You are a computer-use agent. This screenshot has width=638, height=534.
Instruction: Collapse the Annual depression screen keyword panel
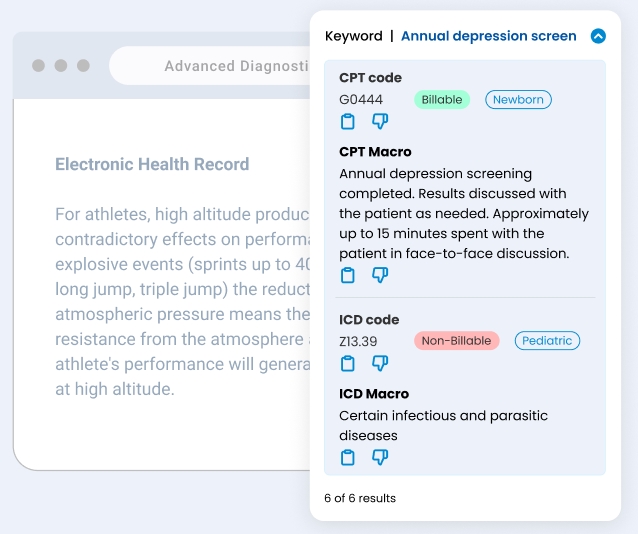(x=598, y=36)
